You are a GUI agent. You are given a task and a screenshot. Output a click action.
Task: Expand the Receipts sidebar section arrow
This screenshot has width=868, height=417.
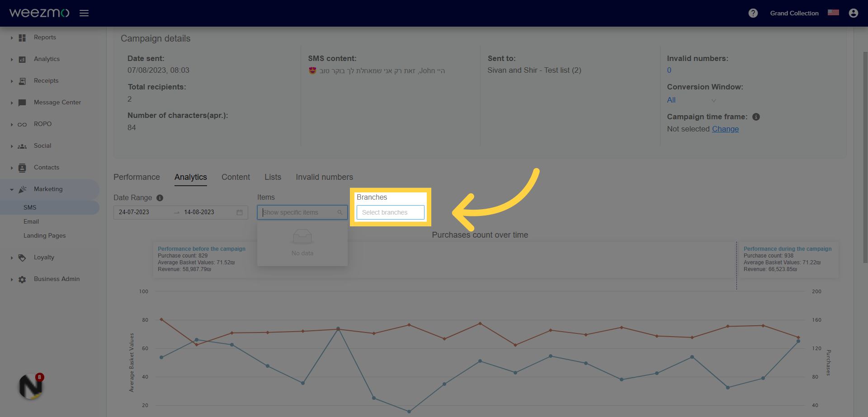(12, 81)
